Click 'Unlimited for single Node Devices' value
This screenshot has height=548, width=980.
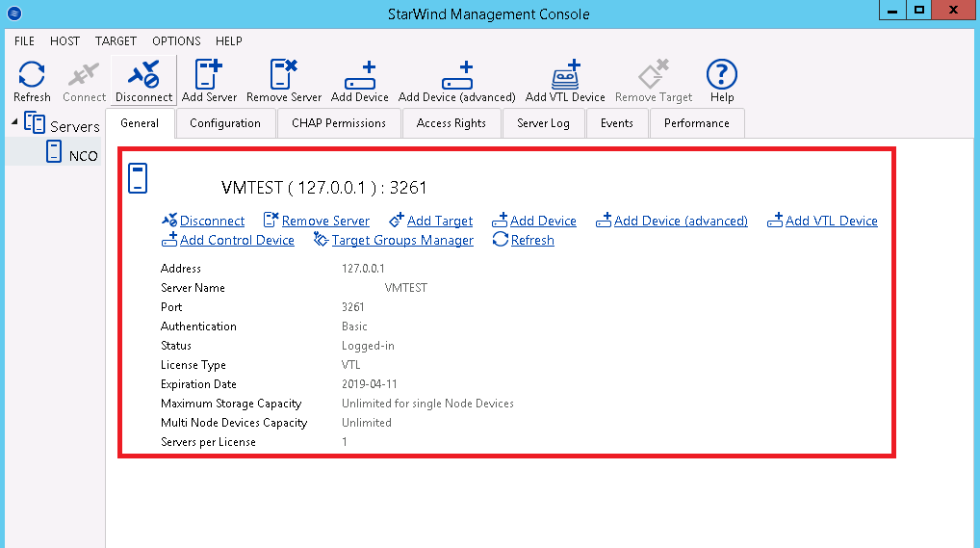427,404
